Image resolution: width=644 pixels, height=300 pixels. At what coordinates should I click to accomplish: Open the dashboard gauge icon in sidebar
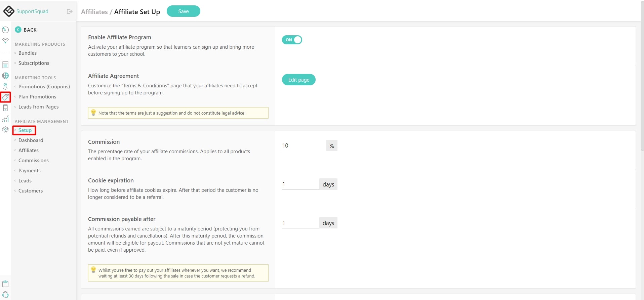(x=5, y=30)
